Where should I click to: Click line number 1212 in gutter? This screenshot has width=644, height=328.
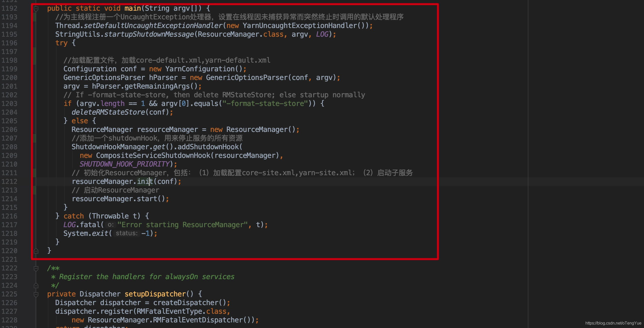9,182
